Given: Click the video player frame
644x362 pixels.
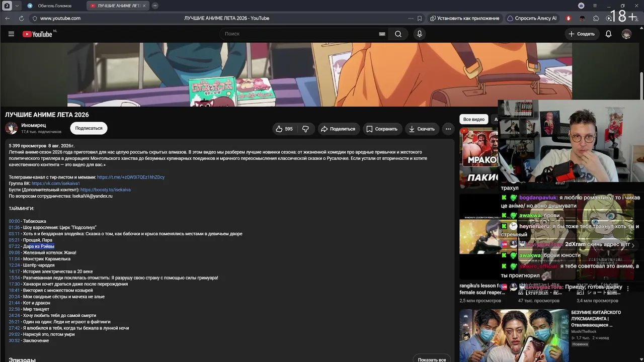Looking at the screenshot, I should click(x=319, y=74).
